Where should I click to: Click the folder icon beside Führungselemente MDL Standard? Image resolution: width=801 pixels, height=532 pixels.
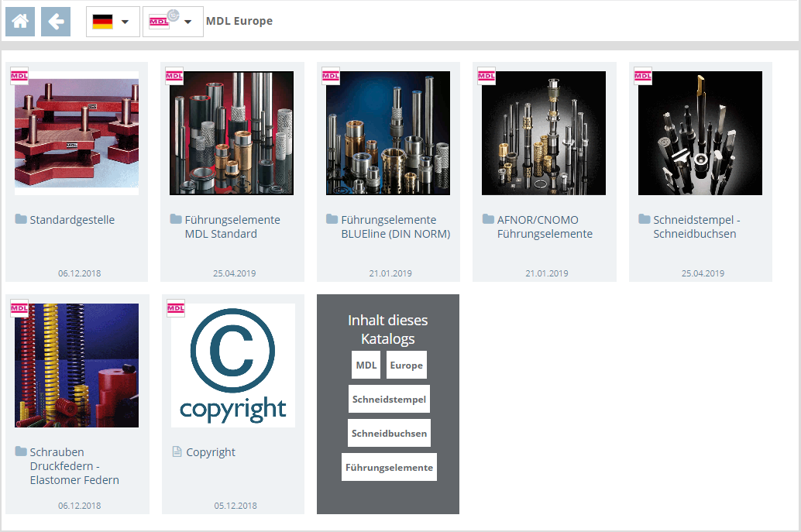click(x=176, y=220)
